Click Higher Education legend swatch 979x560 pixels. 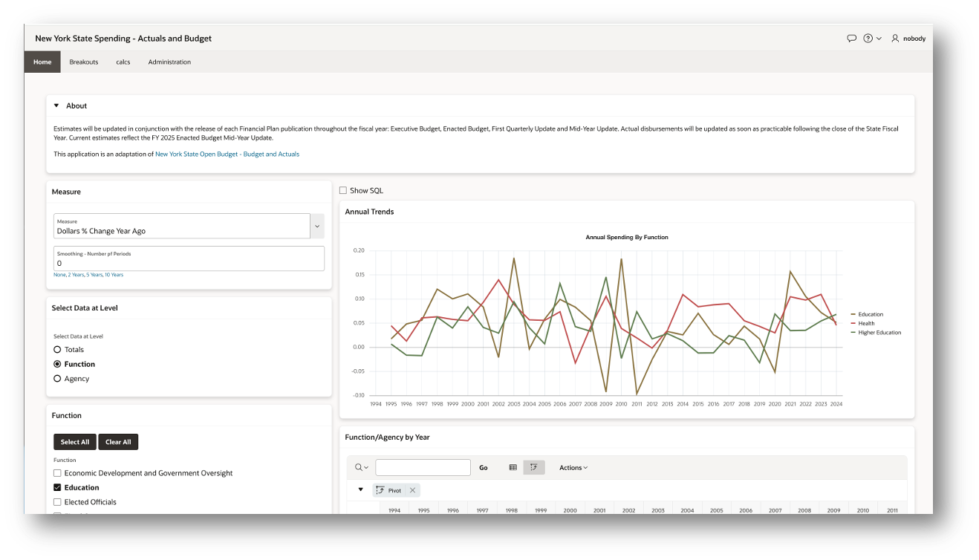[853, 332]
